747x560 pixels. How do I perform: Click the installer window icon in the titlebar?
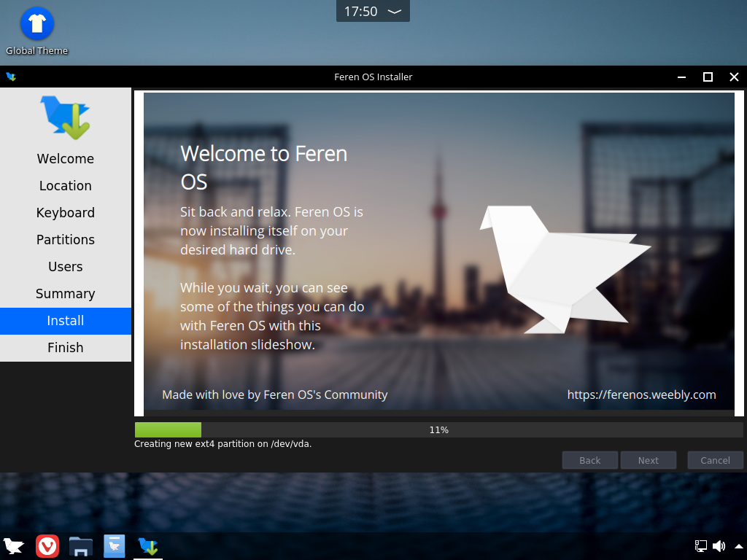click(10, 77)
